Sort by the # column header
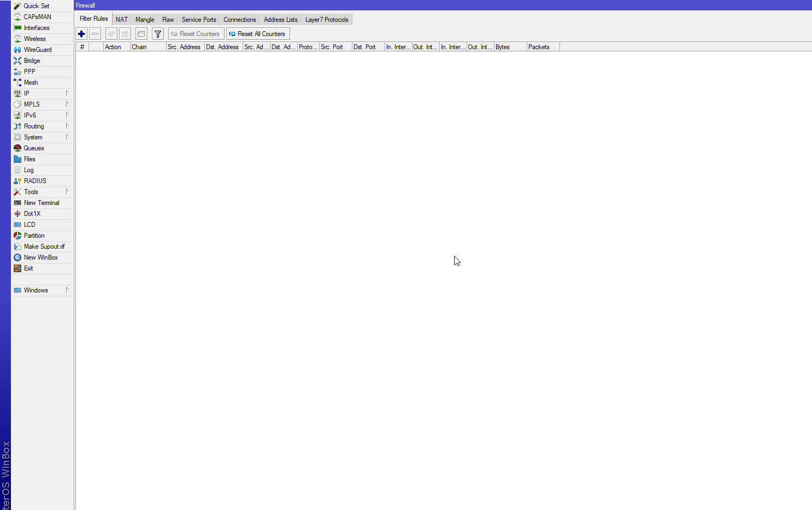 [82, 47]
